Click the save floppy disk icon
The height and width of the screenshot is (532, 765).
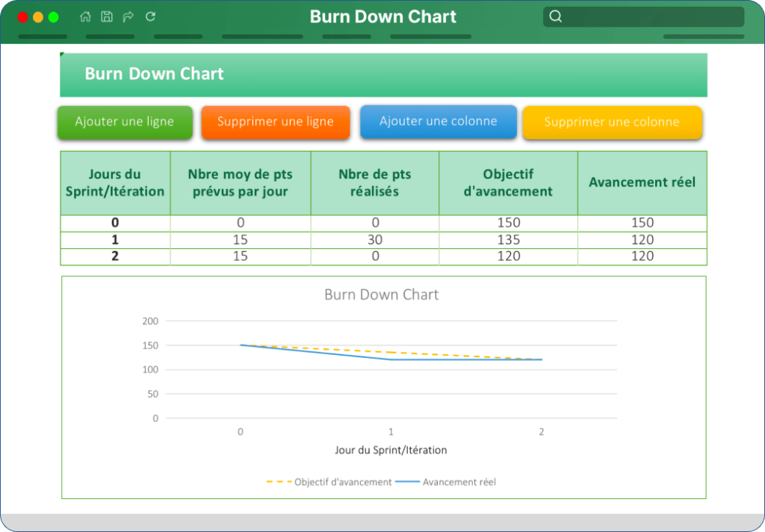107,16
